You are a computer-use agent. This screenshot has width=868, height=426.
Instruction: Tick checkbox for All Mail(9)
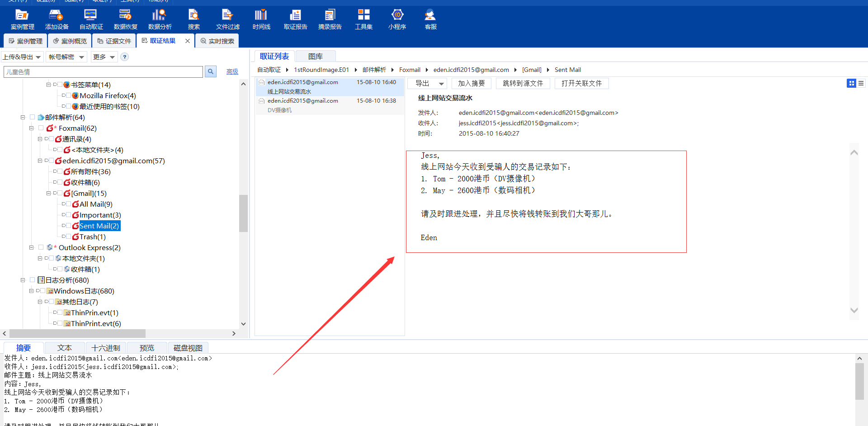(x=69, y=204)
